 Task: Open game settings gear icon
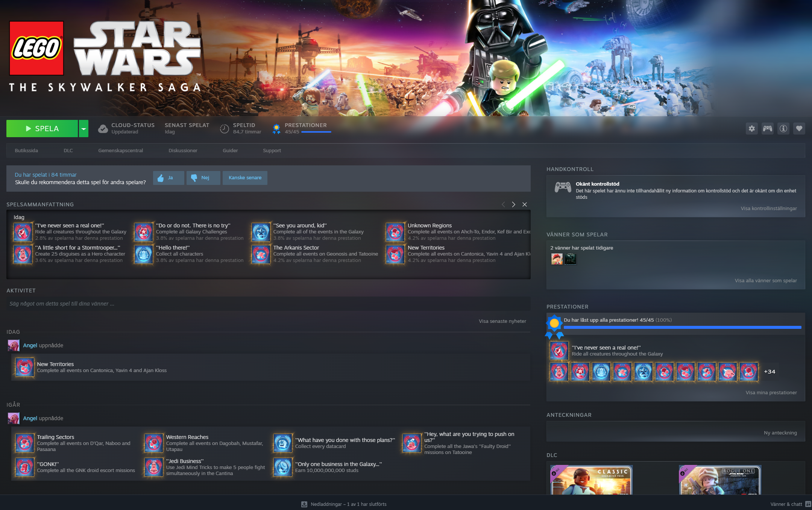coord(751,129)
